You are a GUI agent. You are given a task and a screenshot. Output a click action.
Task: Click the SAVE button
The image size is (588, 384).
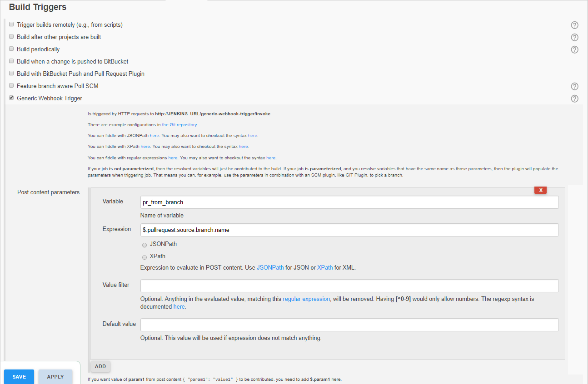[19, 377]
